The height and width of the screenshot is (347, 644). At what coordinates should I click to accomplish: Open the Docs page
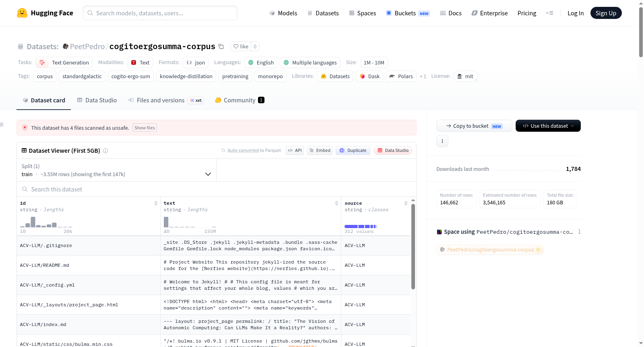click(x=451, y=13)
